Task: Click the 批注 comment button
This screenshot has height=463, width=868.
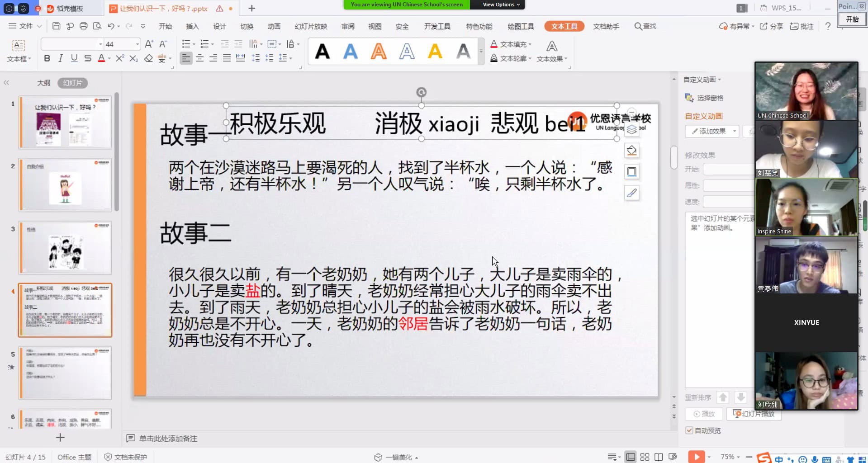Action: click(802, 26)
